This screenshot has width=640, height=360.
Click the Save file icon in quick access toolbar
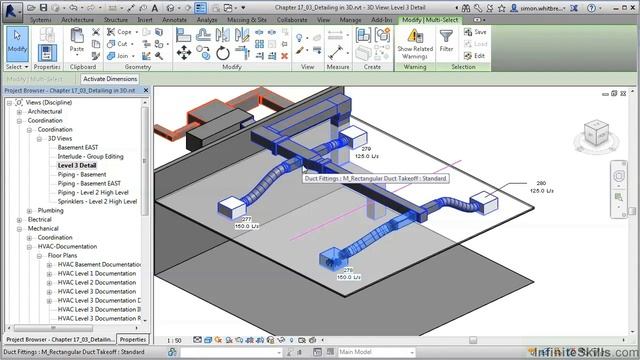click(43, 7)
